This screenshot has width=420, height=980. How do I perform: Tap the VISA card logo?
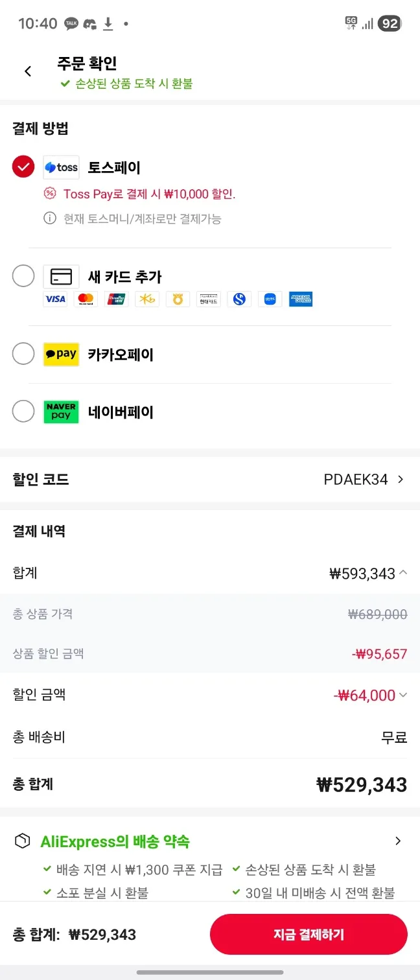[55, 299]
